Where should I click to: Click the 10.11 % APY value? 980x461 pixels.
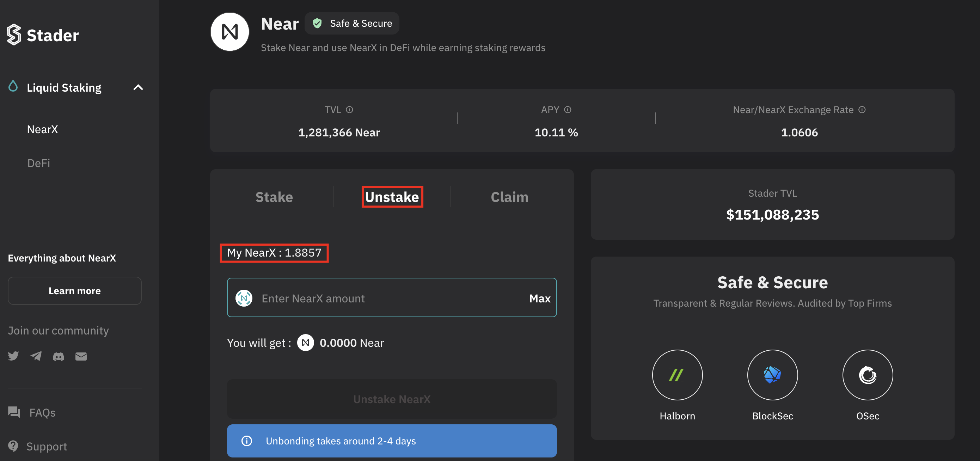pos(556,133)
